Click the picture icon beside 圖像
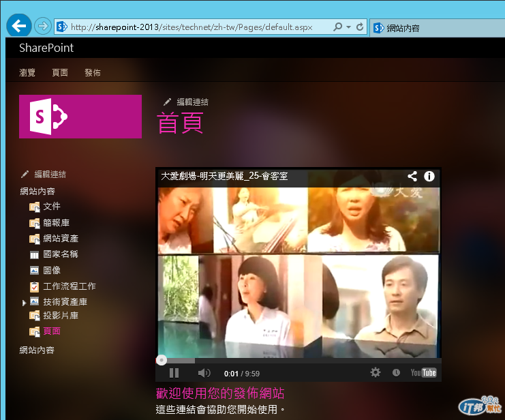This screenshot has width=505, height=420. (35, 271)
